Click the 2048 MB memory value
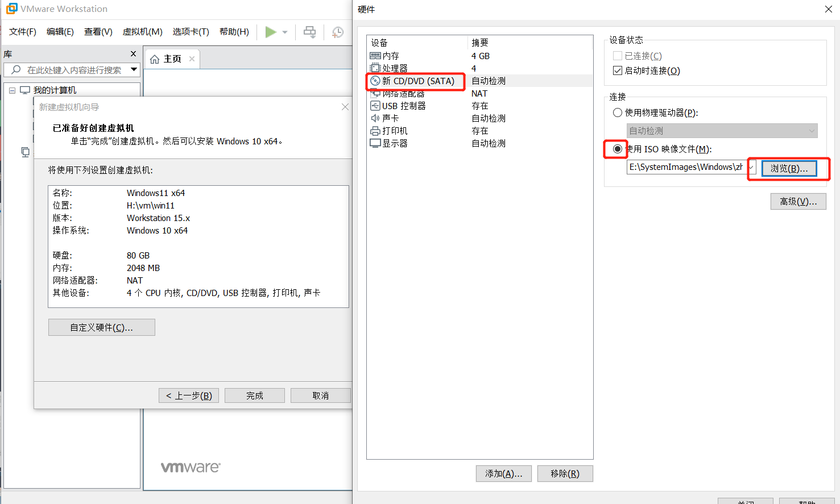The width and height of the screenshot is (840, 504). click(x=143, y=268)
